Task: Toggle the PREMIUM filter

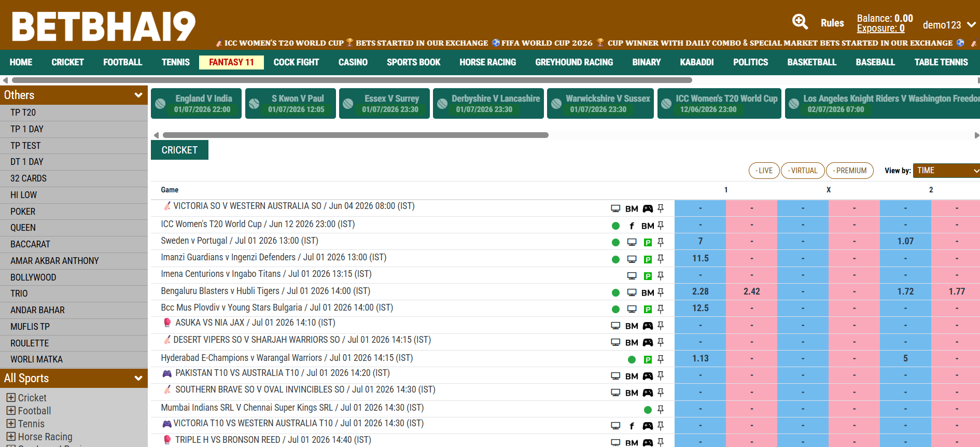Action: (x=850, y=171)
